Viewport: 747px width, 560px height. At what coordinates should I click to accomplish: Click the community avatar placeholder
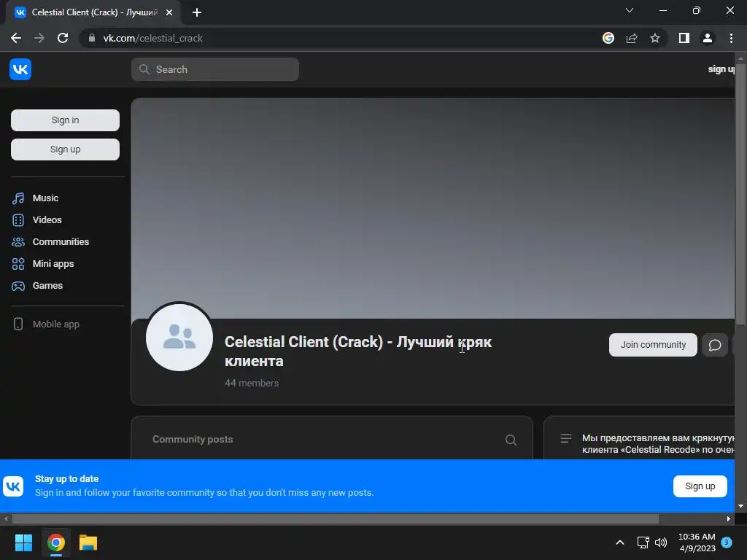pyautogui.click(x=179, y=337)
